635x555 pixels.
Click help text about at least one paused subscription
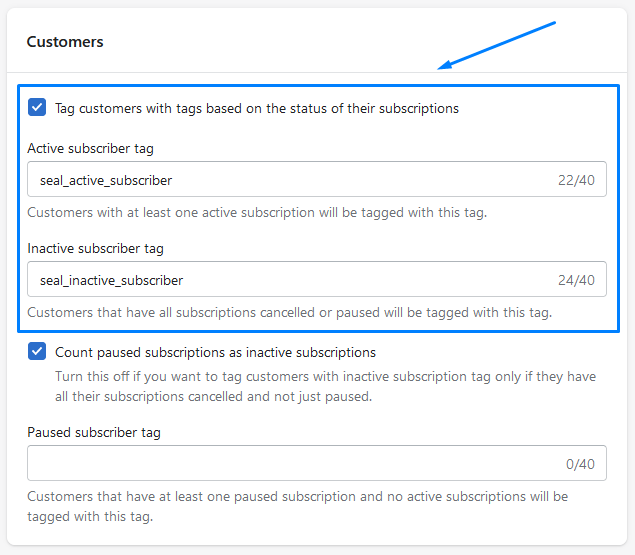point(298,506)
